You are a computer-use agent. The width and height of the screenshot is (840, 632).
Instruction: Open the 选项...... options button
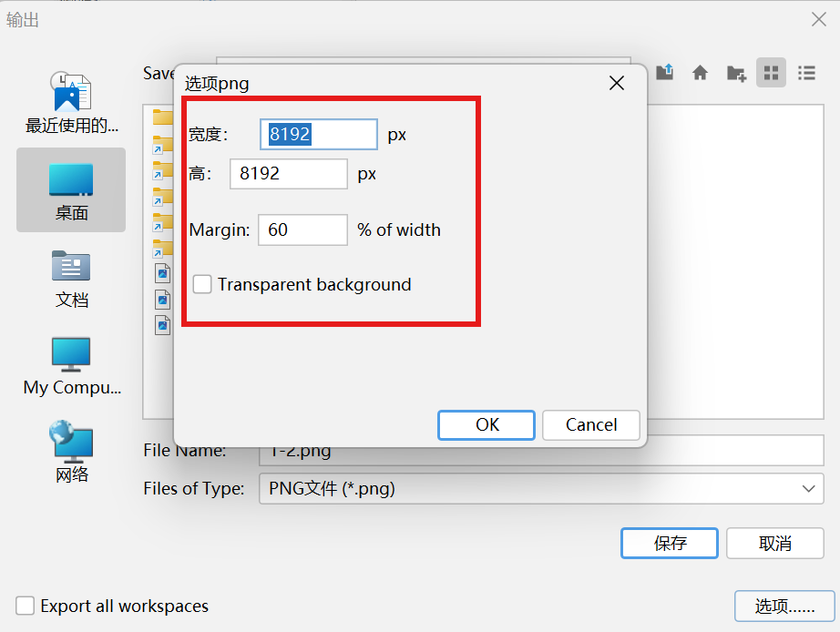click(x=784, y=606)
